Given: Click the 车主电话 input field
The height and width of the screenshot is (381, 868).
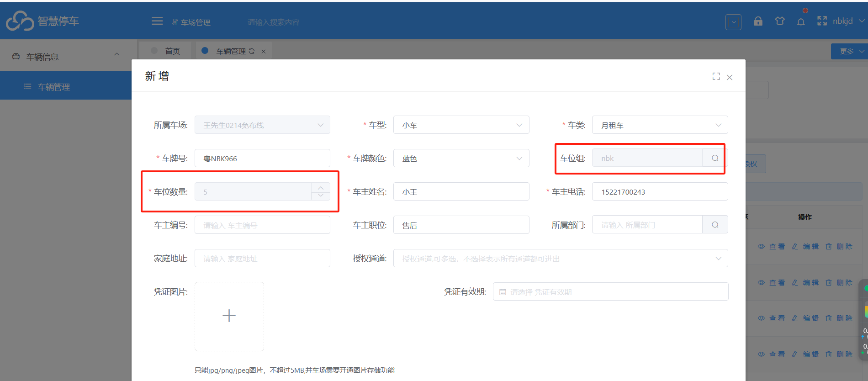Looking at the screenshot, I should coord(660,191).
